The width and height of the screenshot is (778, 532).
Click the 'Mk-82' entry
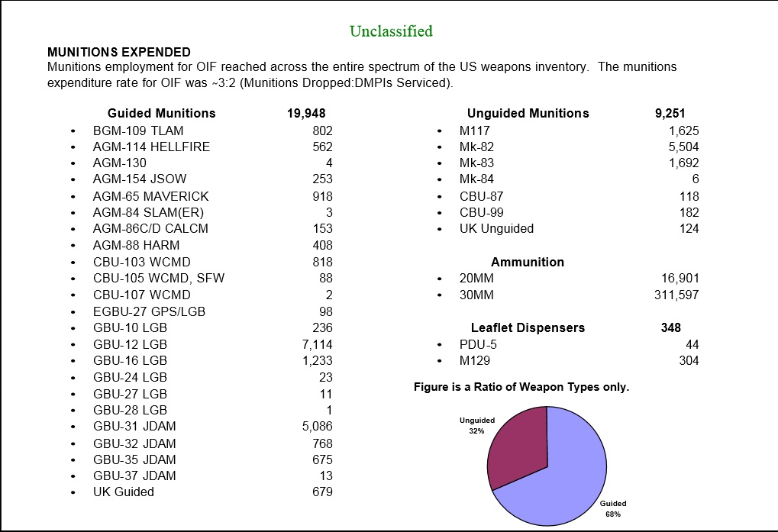[476, 147]
